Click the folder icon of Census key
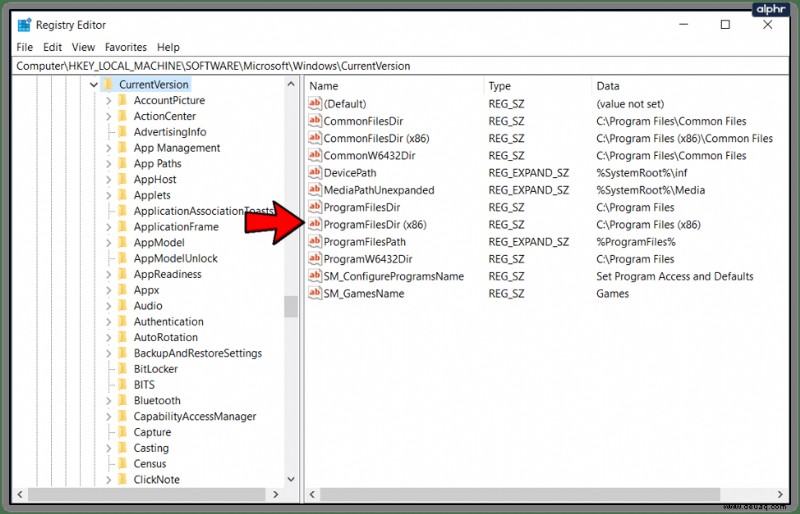 [x=122, y=463]
